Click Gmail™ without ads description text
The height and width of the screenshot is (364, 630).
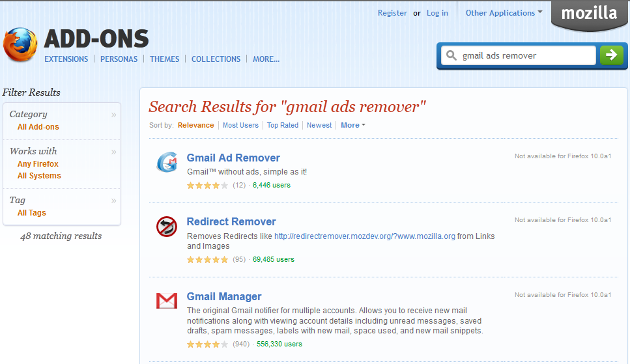[x=247, y=172]
